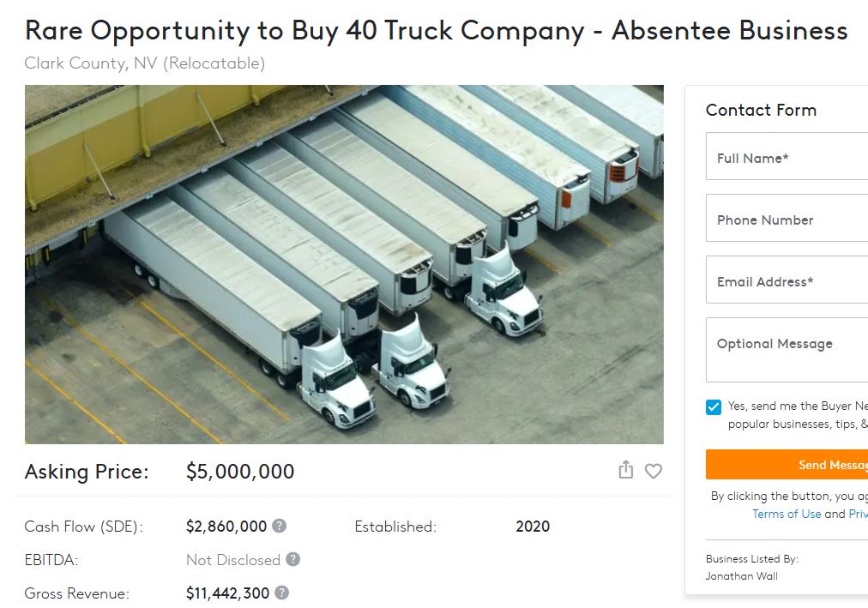The image size is (868, 608).
Task: Click broker name Jonathan Wall
Action: pyautogui.click(x=741, y=575)
